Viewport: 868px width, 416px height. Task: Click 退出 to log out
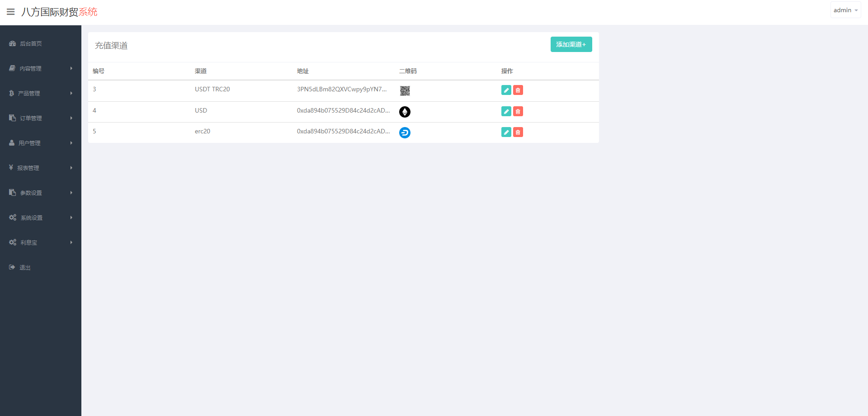[x=25, y=267]
